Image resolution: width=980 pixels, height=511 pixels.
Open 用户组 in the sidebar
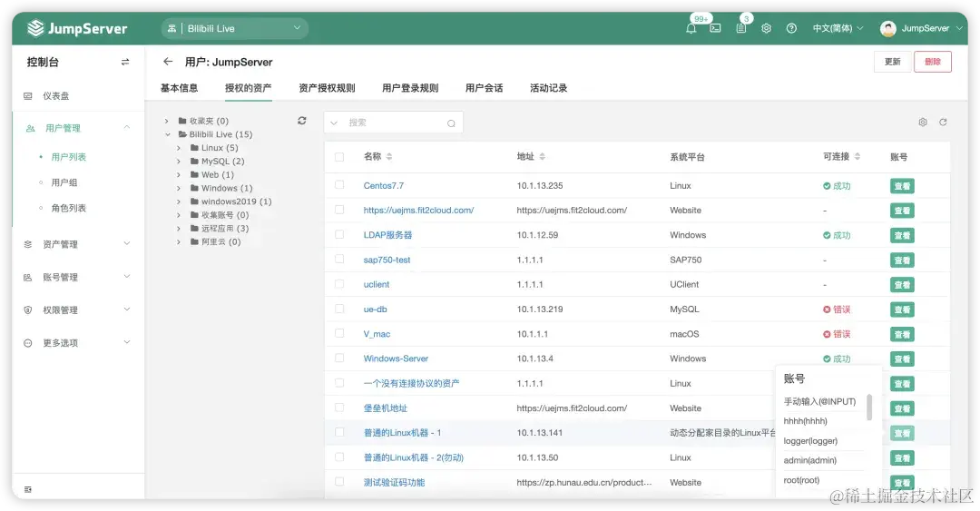point(64,182)
